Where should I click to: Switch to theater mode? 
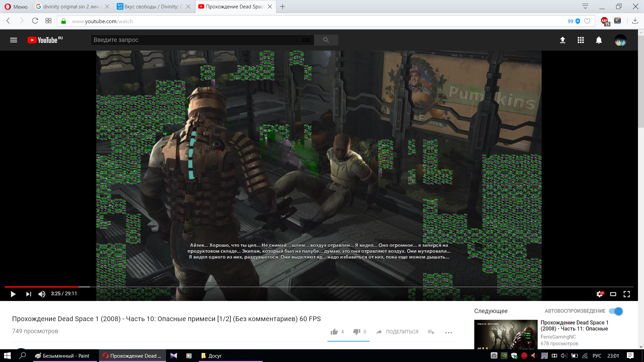613,294
